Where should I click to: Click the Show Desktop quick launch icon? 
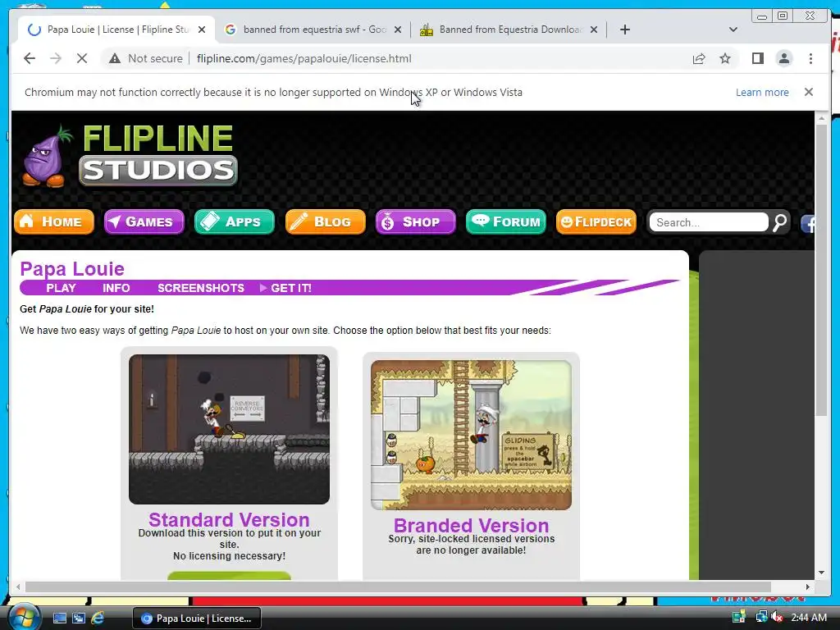59,619
